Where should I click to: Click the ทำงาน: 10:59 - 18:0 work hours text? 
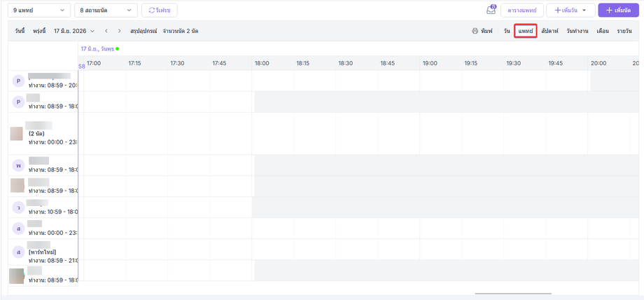coord(53,212)
